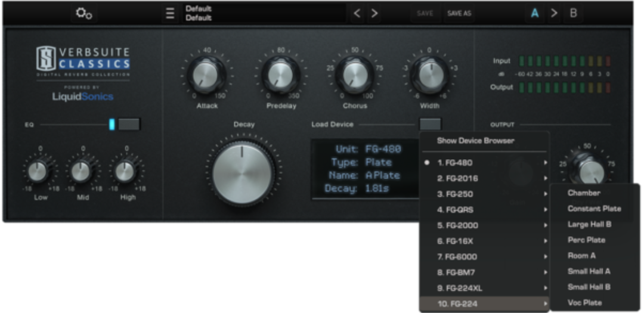The width and height of the screenshot is (644, 313).
Task: Click the Slate Digital logo emblem
Action: (x=46, y=58)
